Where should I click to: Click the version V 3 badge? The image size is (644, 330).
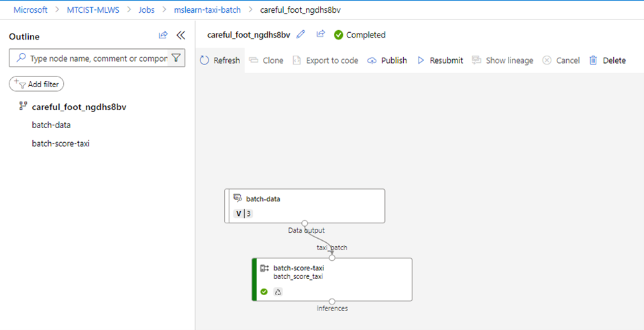click(243, 213)
